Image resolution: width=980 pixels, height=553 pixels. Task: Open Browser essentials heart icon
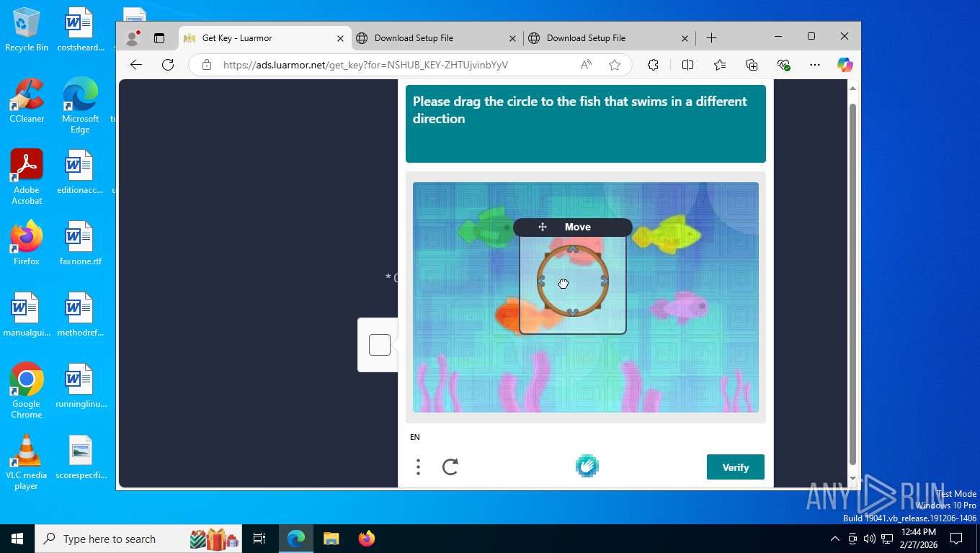pos(784,65)
